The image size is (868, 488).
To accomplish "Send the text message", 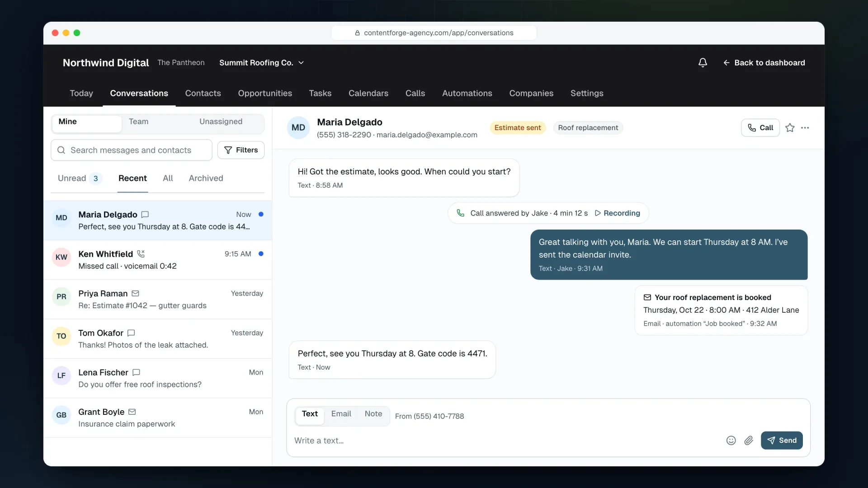I will coord(782,441).
